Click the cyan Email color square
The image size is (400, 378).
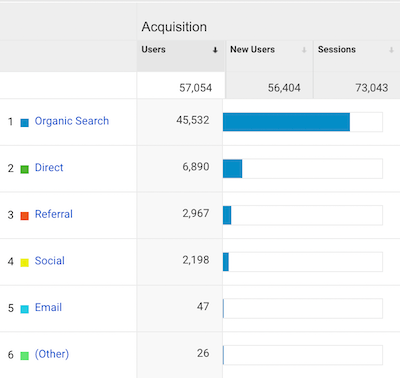pyautogui.click(x=25, y=309)
